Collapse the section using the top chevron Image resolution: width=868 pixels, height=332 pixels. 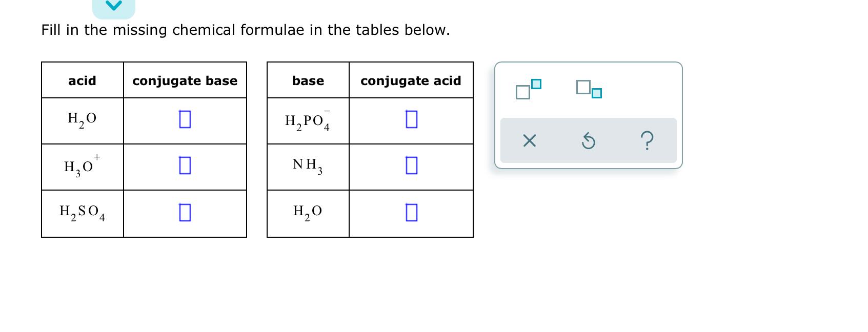(114, 7)
